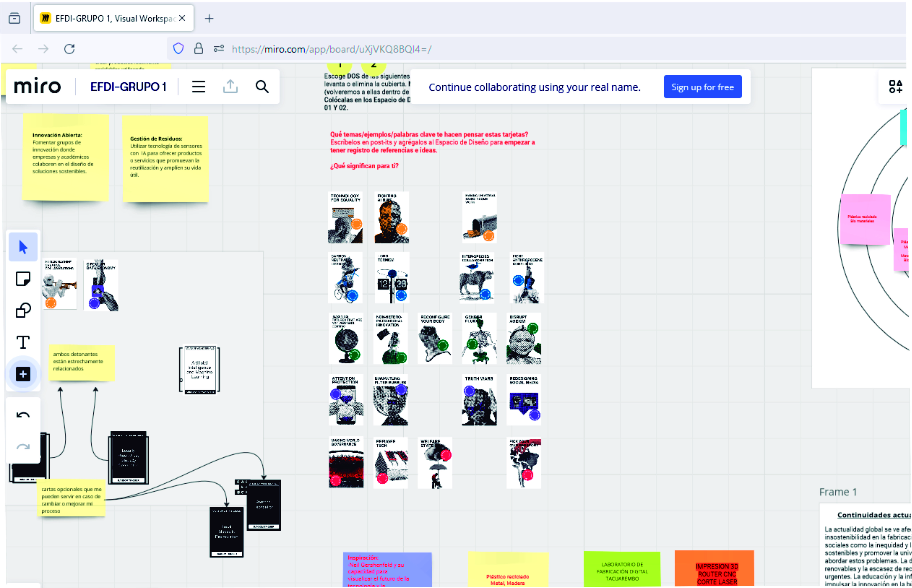Undo the last action
This screenshot has height=588, width=912.
(23, 415)
